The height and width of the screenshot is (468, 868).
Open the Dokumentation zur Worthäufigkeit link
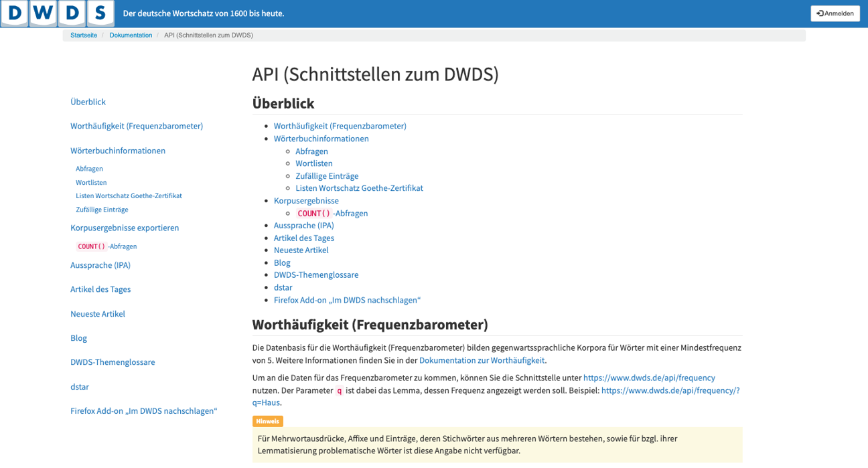482,360
